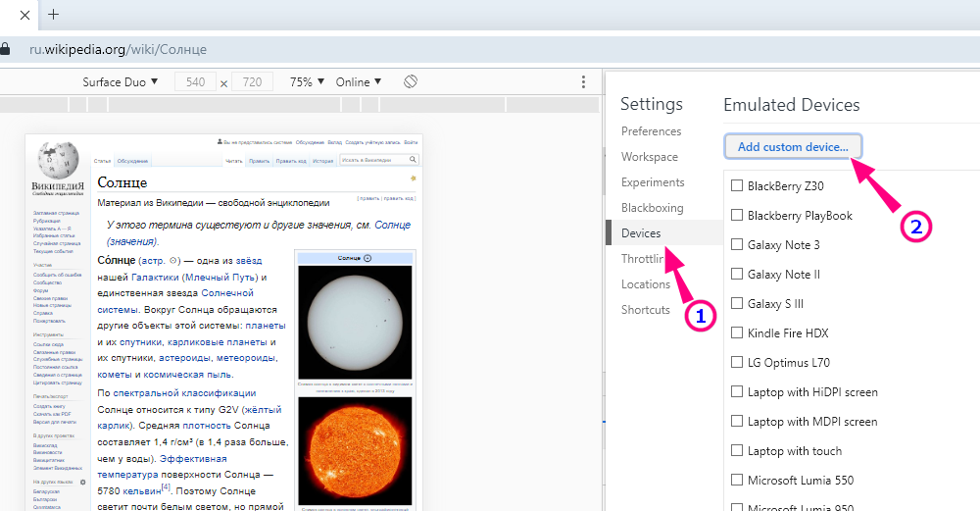Select Workspace in Settings sidebar
This screenshot has width=980, height=511.
tap(650, 157)
